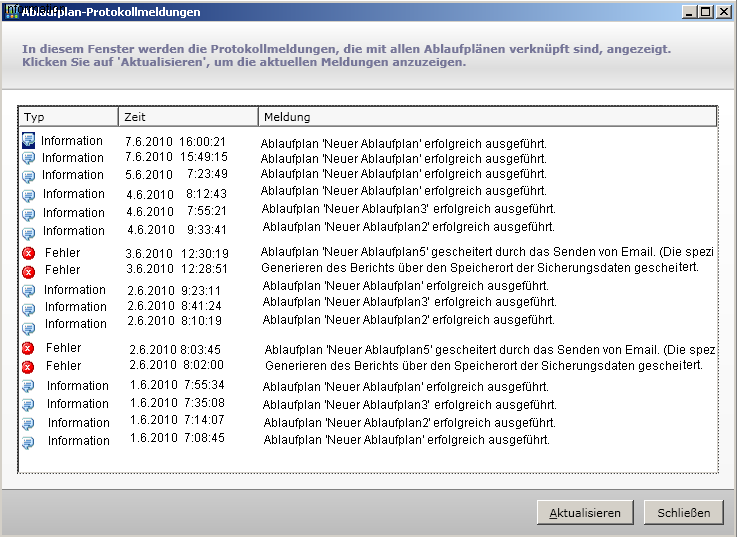The height and width of the screenshot is (537, 737).
Task: Click the application icon in the title bar
Action: (11, 11)
